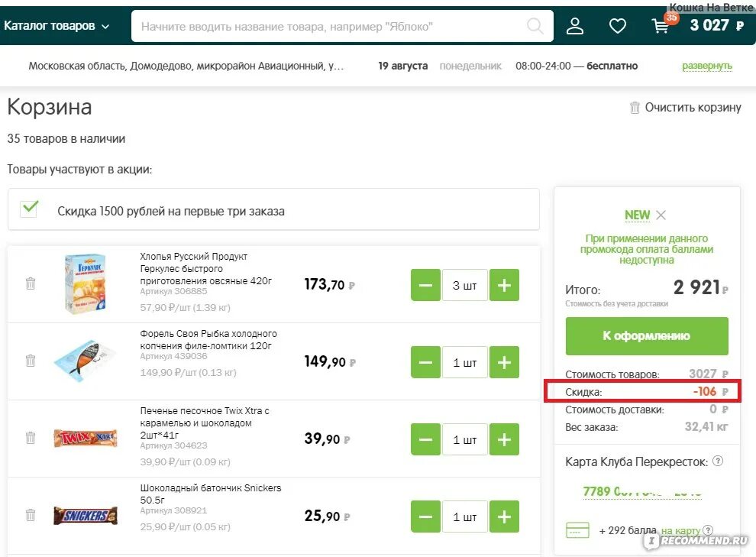The width and height of the screenshot is (756, 557).
Task: Delete Snickers item with trash icon
Action: (x=31, y=515)
